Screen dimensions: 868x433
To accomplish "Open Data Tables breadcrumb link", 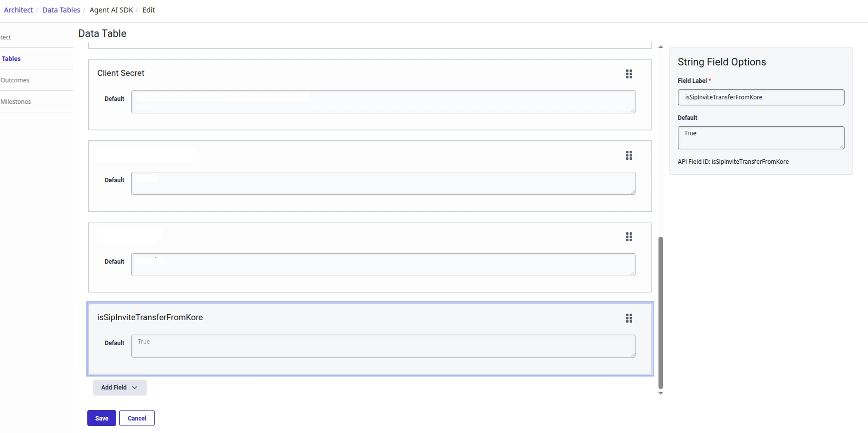I will (61, 9).
